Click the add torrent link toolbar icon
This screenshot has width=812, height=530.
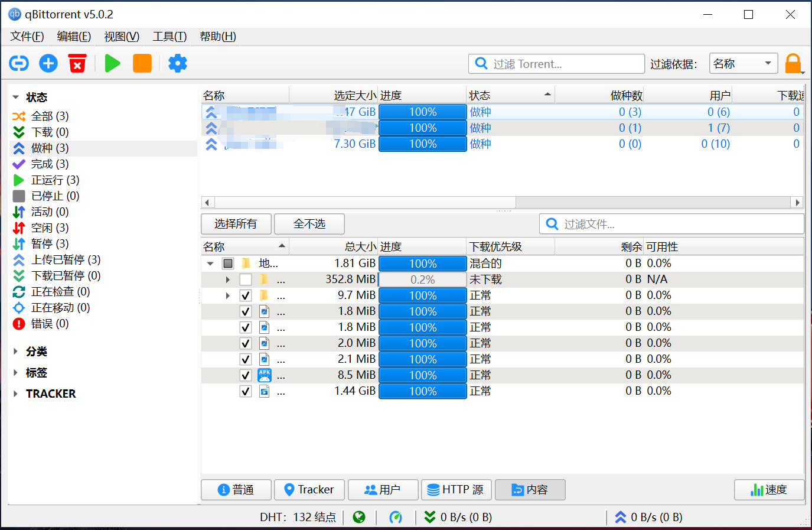[19, 63]
